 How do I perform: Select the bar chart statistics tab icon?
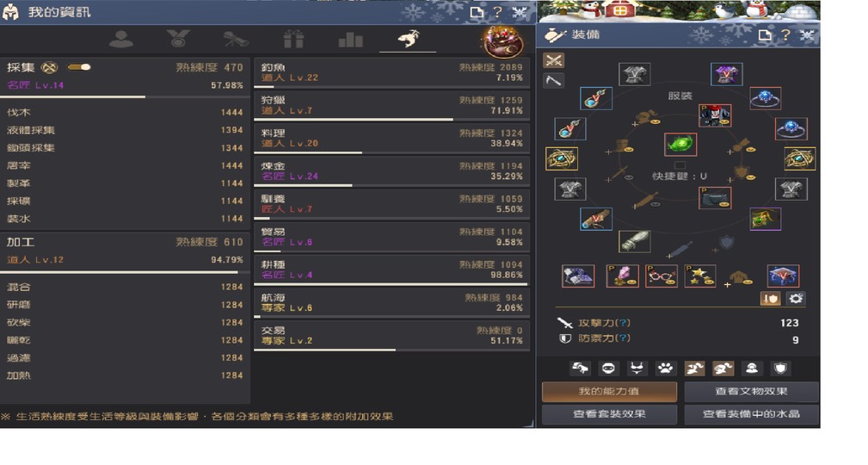(350, 40)
